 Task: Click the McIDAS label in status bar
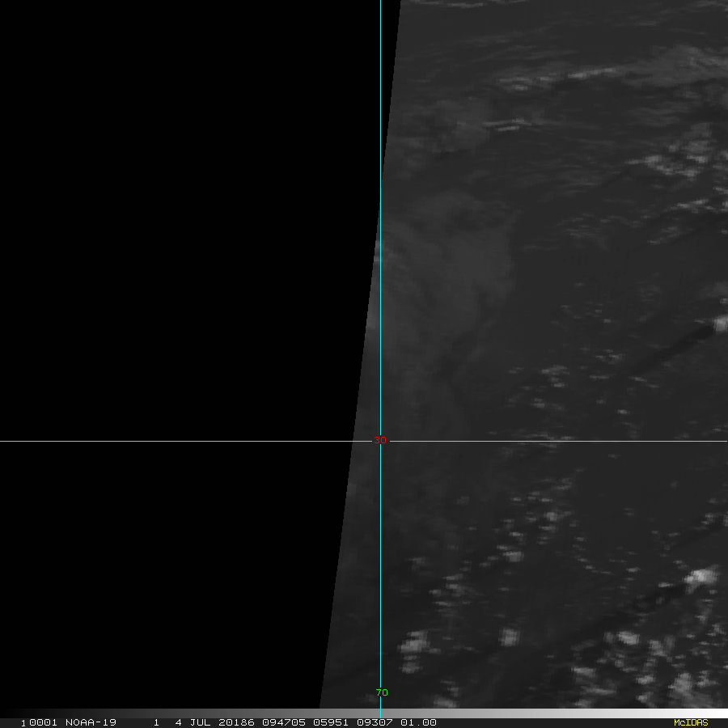click(x=690, y=722)
